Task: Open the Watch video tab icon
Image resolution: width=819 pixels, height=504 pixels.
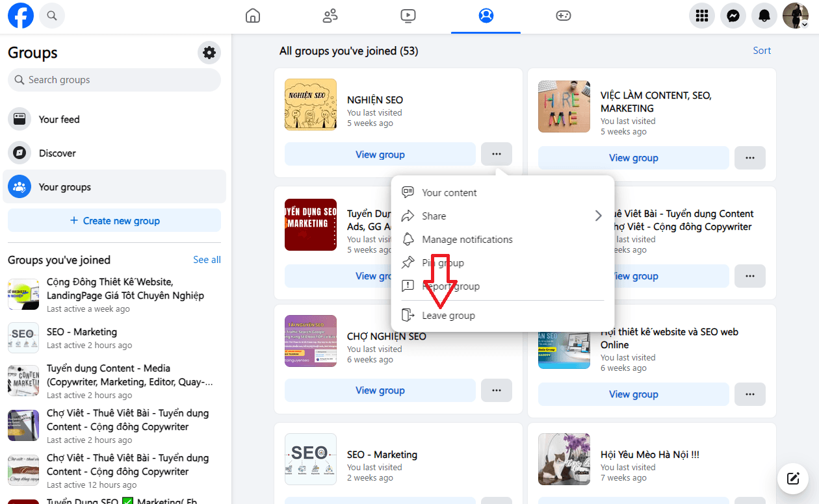Action: click(408, 16)
